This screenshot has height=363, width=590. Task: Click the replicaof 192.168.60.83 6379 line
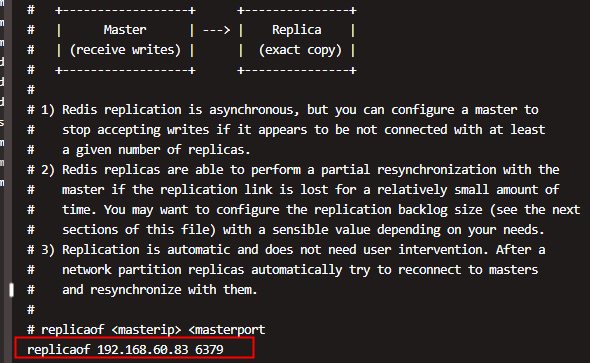coord(125,349)
